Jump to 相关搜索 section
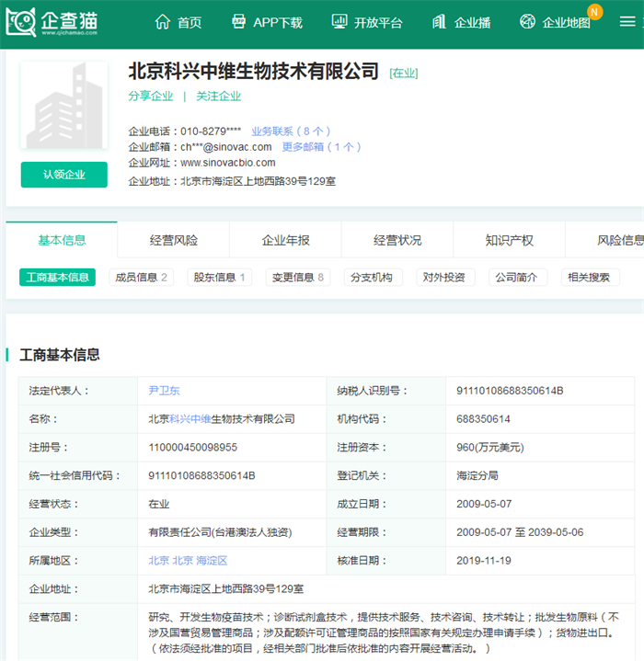Viewport: 644px width, 661px height. tap(589, 278)
